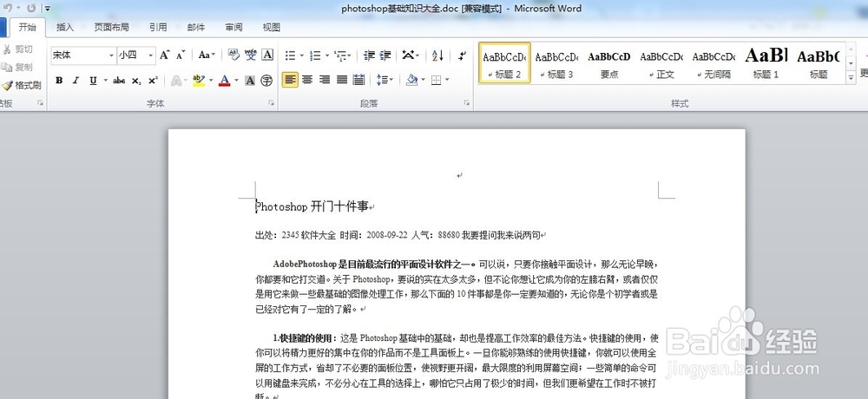Click the Redo icon in the Quick Access Toolbar
Screen dimensions: 868x399
point(31,9)
